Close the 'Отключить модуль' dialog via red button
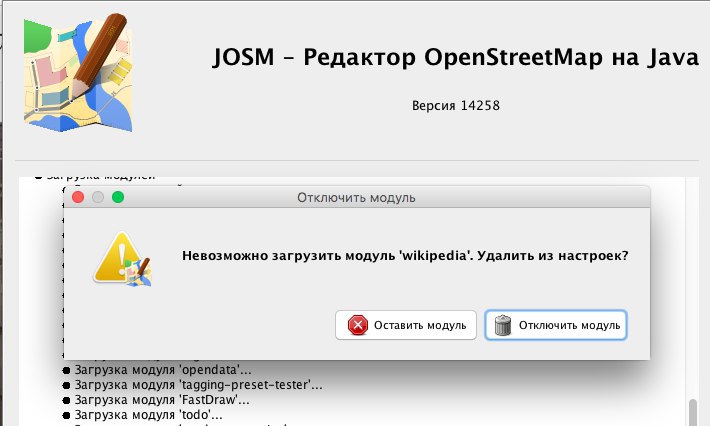 (78, 197)
